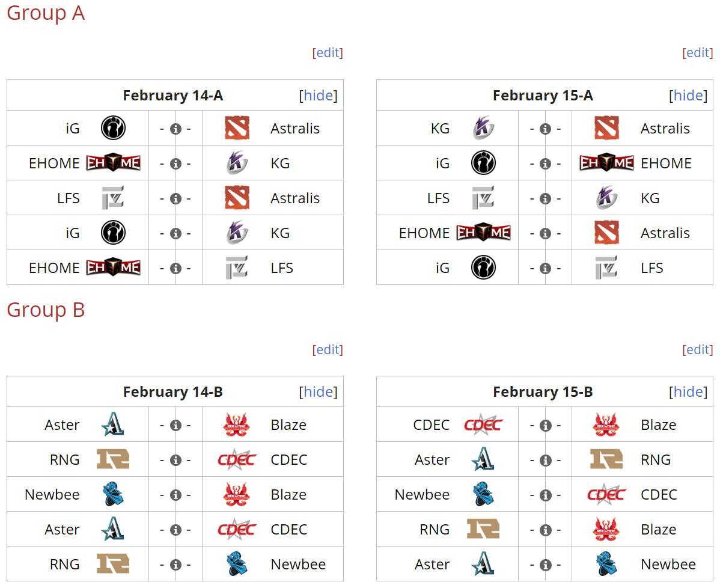The height and width of the screenshot is (588, 720).
Task: Open the info icon for Aster vs Blaze on February 14-B
Action: click(175, 426)
